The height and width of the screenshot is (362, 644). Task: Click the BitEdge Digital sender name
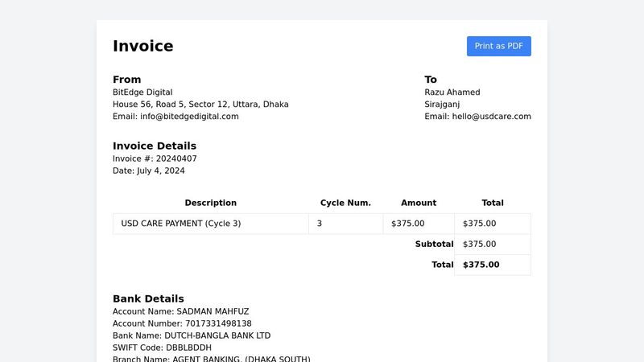pos(142,93)
